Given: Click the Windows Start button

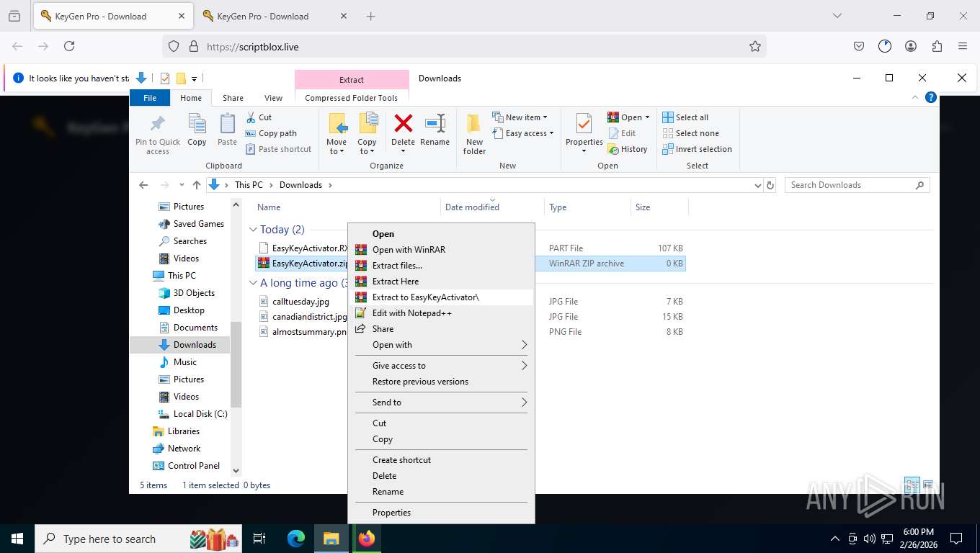Looking at the screenshot, I should click(x=17, y=539).
